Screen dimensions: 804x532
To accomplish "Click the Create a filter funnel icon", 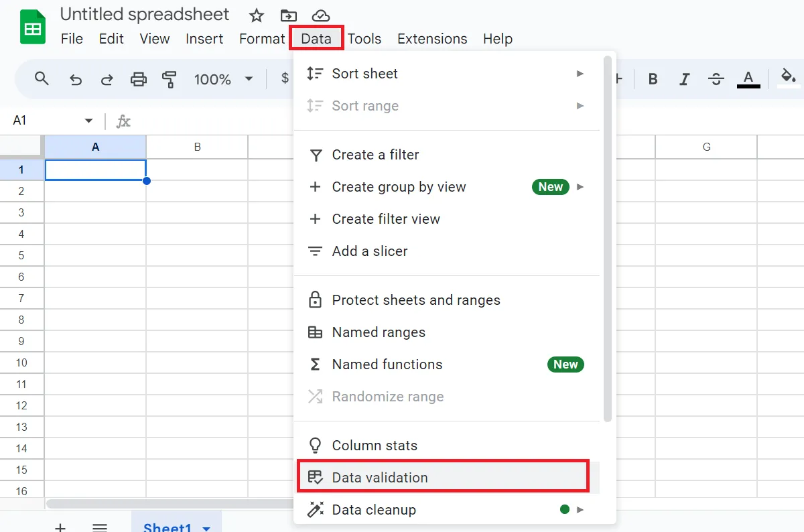I will (x=315, y=155).
